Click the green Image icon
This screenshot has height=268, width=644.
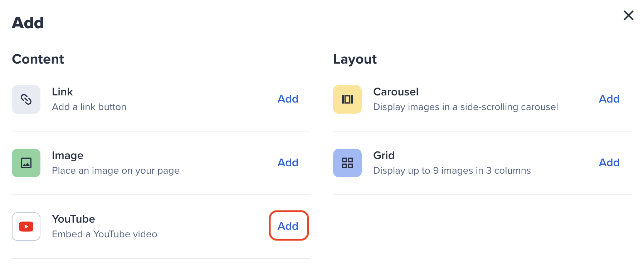(26, 163)
